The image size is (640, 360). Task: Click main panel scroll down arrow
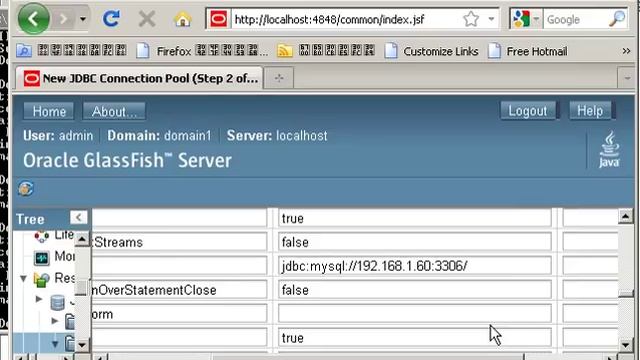[625, 345]
